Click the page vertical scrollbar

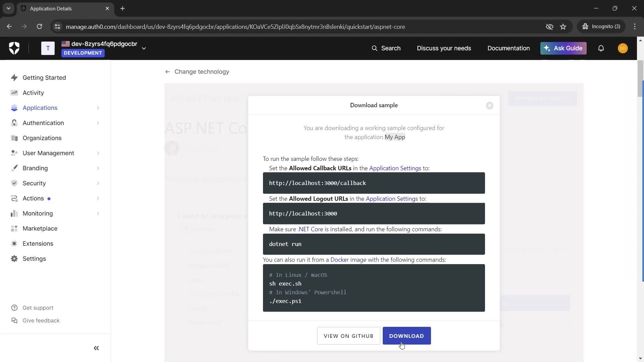coord(640,79)
